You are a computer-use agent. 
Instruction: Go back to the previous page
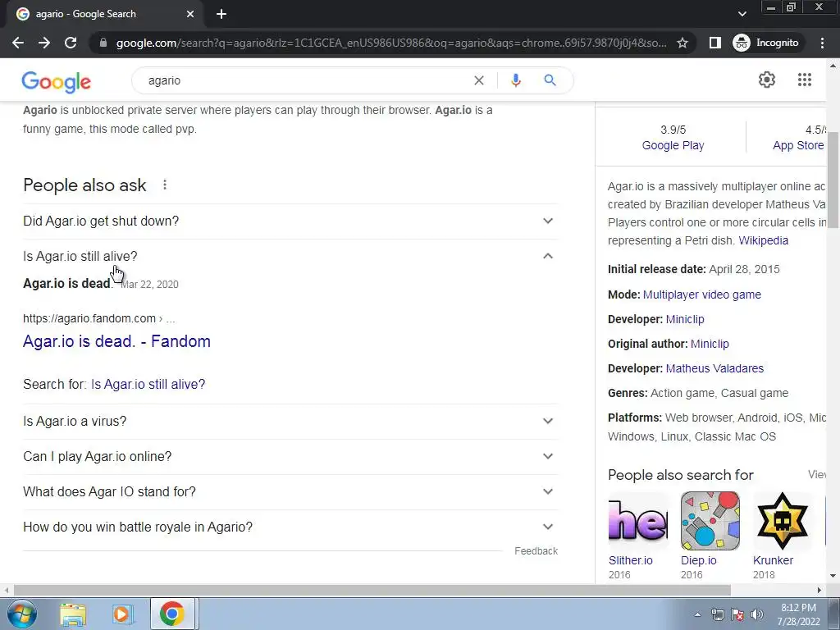coord(18,43)
